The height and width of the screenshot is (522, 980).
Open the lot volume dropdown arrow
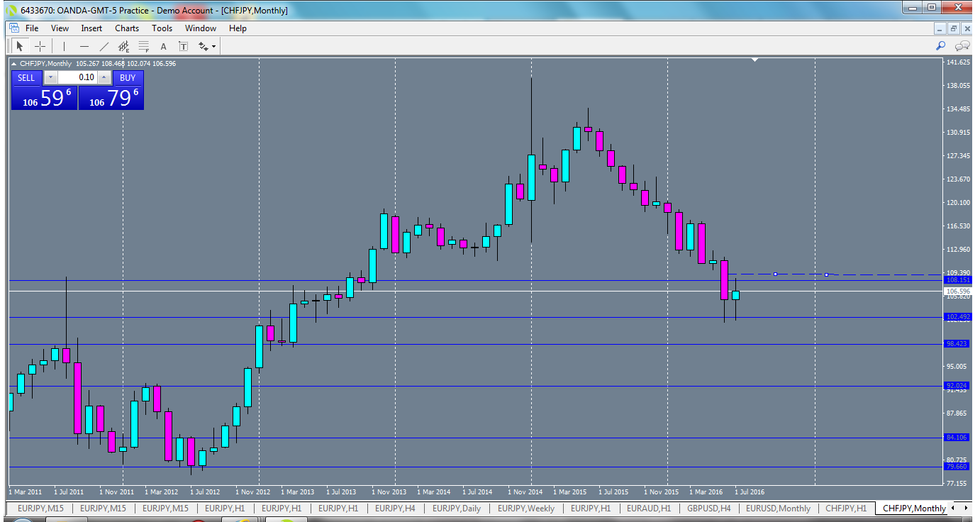pyautogui.click(x=50, y=77)
